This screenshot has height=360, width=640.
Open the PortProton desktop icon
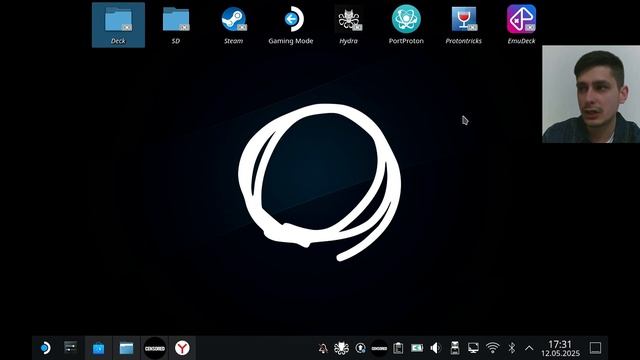pyautogui.click(x=406, y=24)
